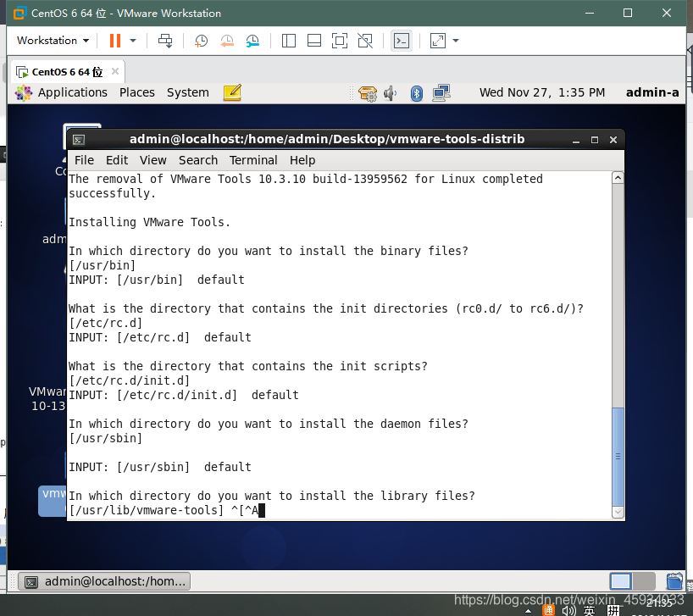Close the CentOS 6 64 tab
The width and height of the screenshot is (693, 616).
coord(115,71)
